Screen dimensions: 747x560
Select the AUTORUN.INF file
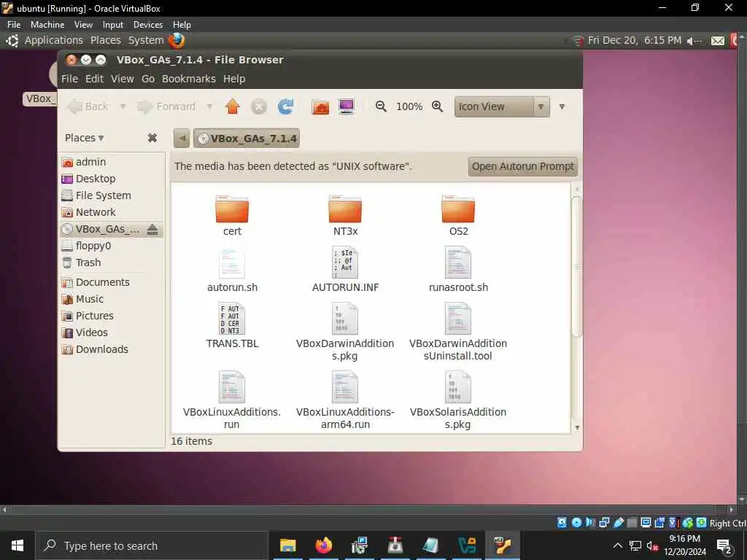[x=345, y=269]
